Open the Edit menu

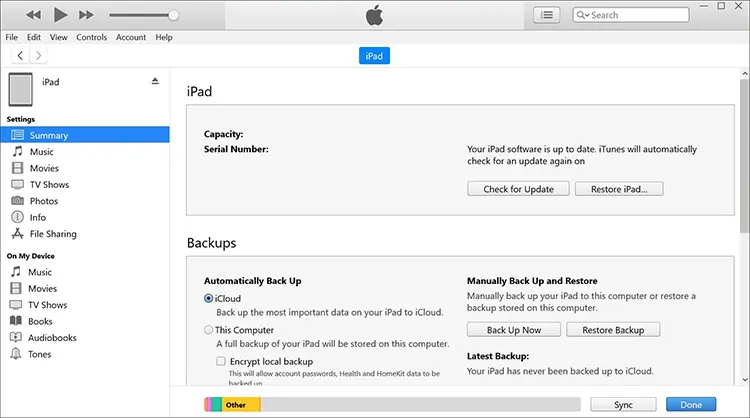click(x=33, y=37)
